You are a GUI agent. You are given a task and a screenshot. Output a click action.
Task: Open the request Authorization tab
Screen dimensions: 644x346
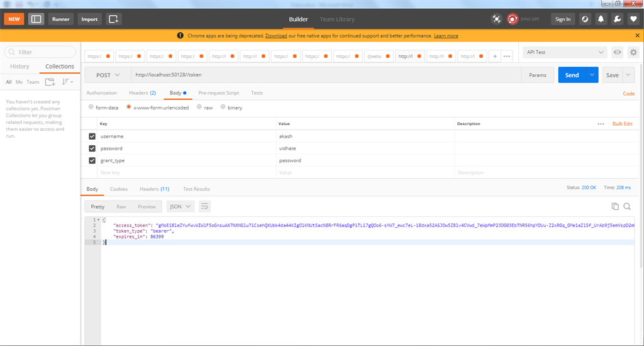[x=101, y=93]
